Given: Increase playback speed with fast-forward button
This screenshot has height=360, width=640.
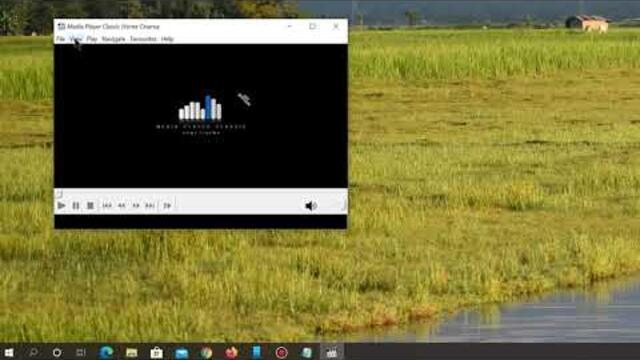Looking at the screenshot, I should (x=136, y=206).
